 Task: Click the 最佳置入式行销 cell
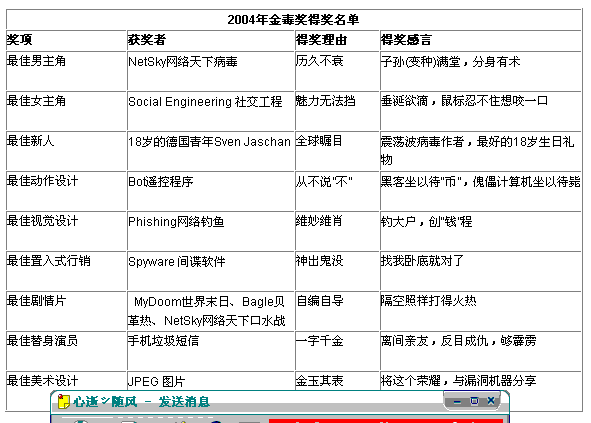66,271
